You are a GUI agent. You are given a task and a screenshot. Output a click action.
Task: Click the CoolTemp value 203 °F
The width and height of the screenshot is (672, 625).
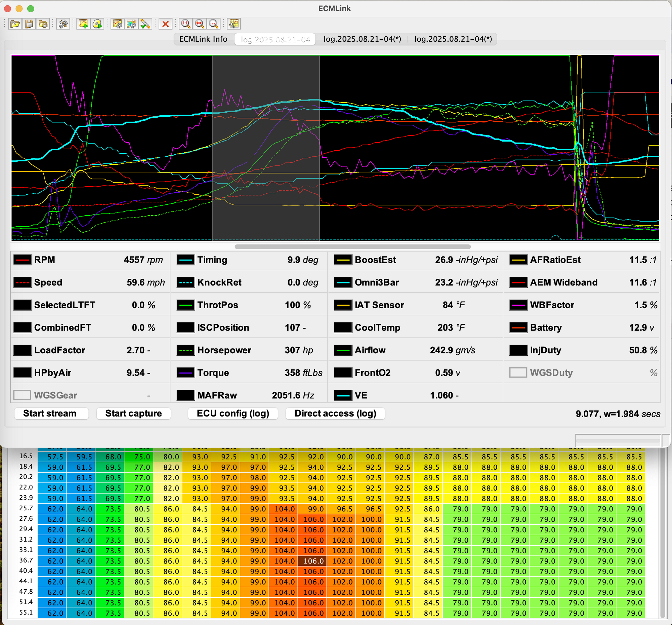click(451, 327)
